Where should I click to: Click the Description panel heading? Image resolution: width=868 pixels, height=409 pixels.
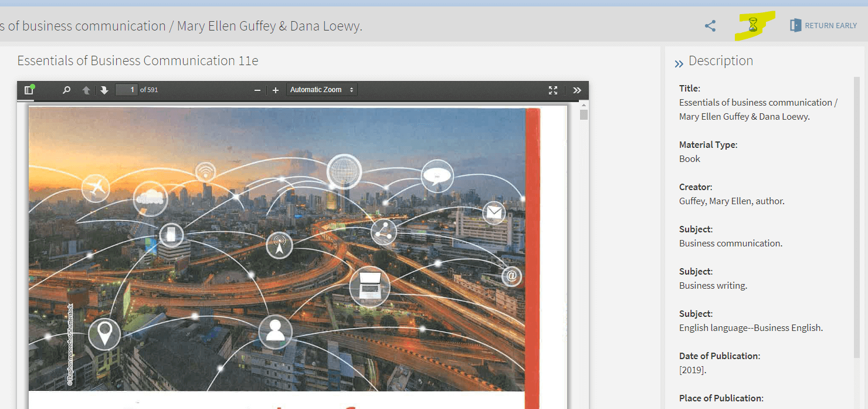pos(720,61)
